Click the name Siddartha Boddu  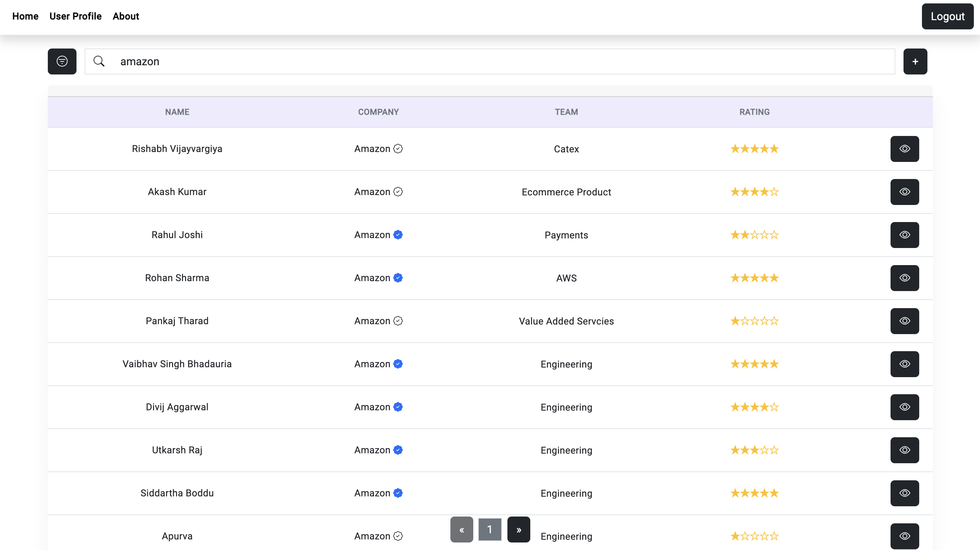(x=177, y=493)
